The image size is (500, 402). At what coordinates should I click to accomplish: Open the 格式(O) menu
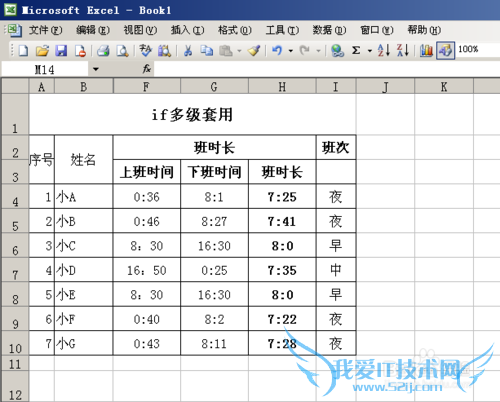pyautogui.click(x=235, y=30)
